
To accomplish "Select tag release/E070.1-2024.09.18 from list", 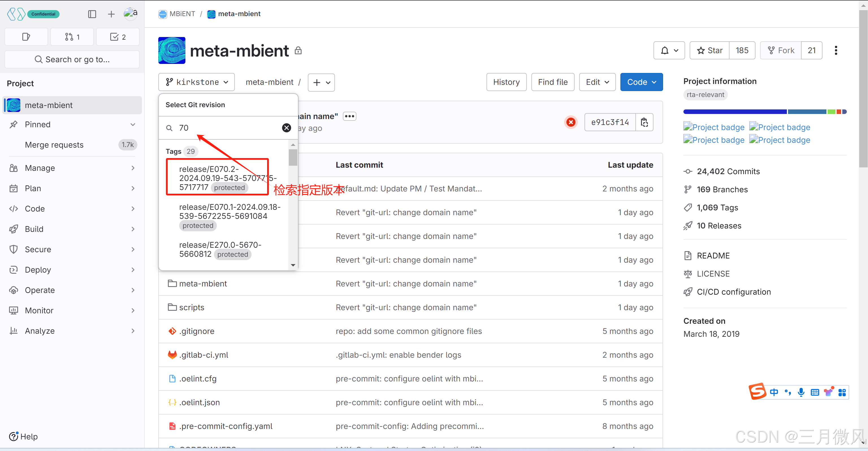I will click(x=230, y=211).
